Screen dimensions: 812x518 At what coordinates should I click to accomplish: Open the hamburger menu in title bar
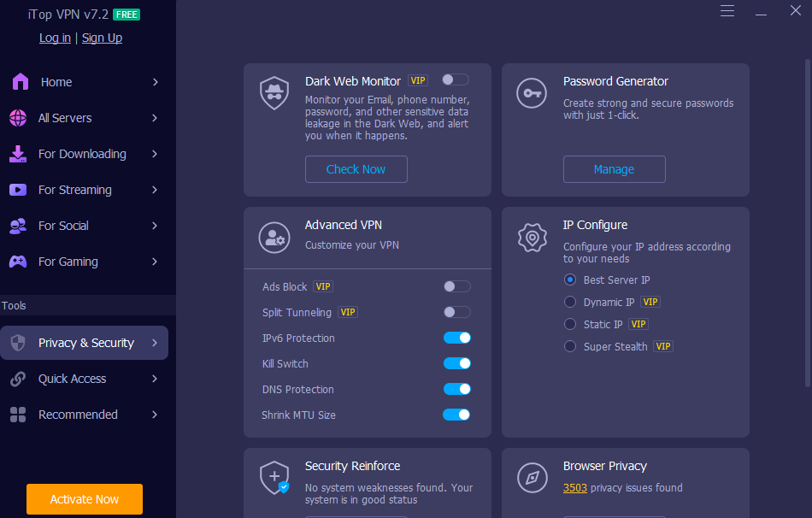tap(727, 11)
